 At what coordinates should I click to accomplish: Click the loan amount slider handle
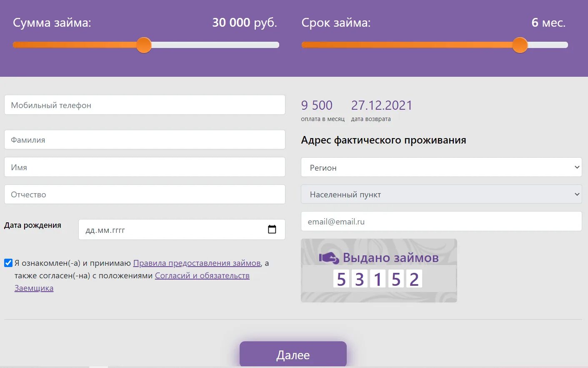pos(144,45)
